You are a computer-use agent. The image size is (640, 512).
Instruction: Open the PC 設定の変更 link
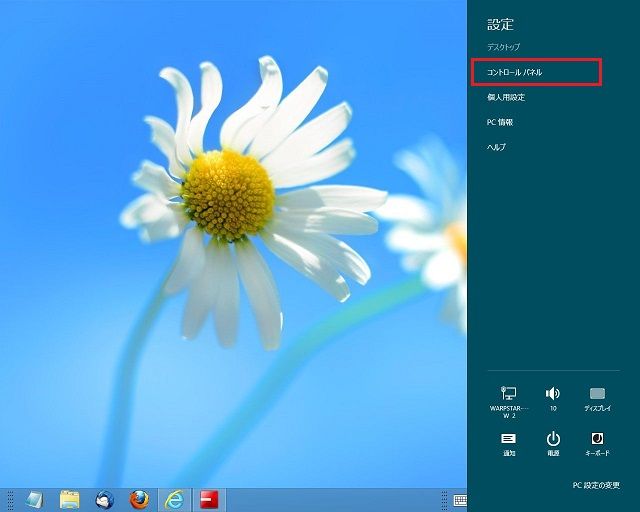(596, 485)
